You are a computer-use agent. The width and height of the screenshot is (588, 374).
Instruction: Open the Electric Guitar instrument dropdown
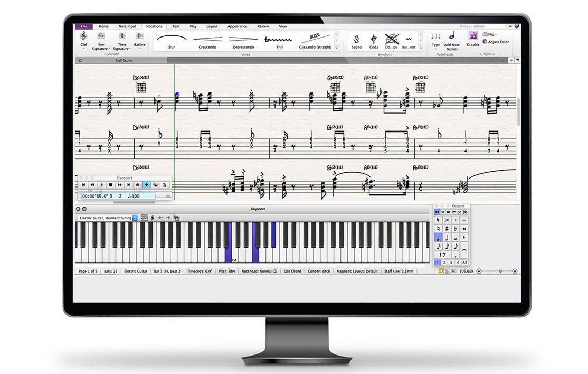tap(108, 218)
